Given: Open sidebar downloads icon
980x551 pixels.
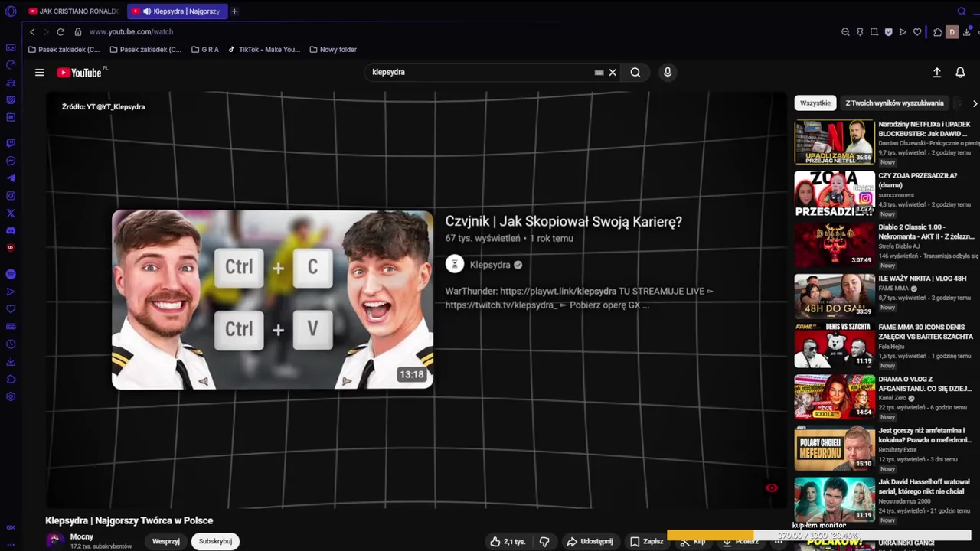Looking at the screenshot, I should coord(11,362).
